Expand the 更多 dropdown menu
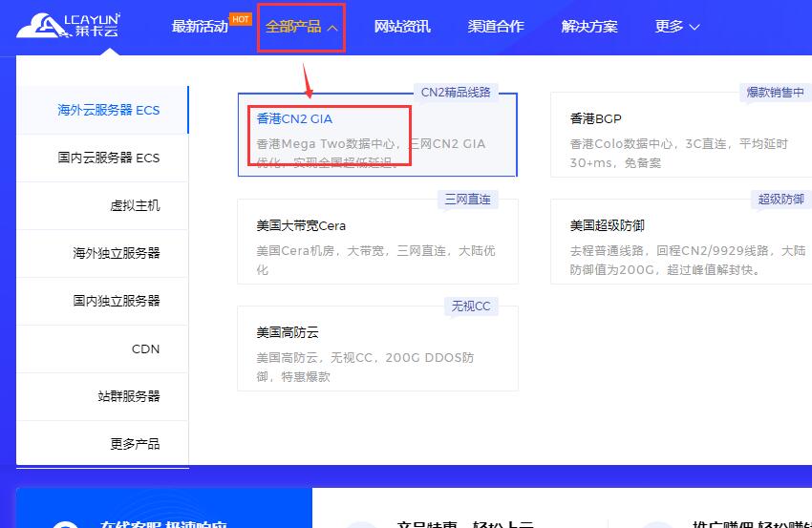The image size is (812, 528). 677,27
